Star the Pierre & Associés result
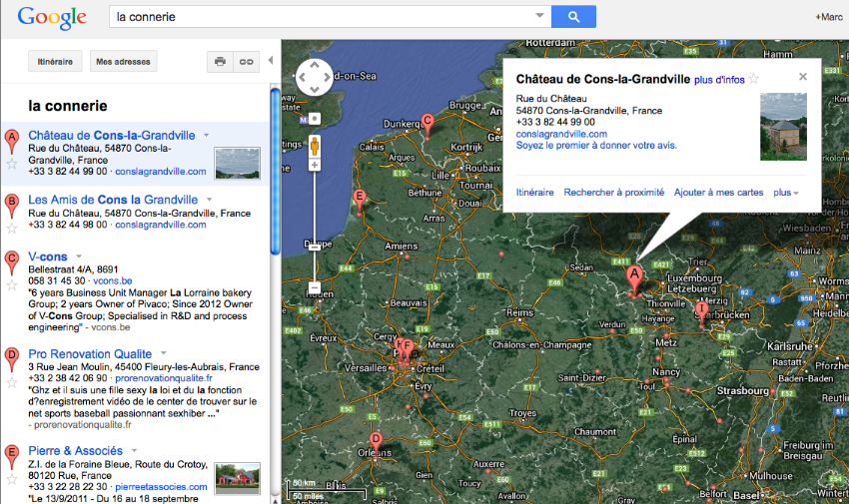Image resolution: width=849 pixels, height=504 pixels. [11, 479]
